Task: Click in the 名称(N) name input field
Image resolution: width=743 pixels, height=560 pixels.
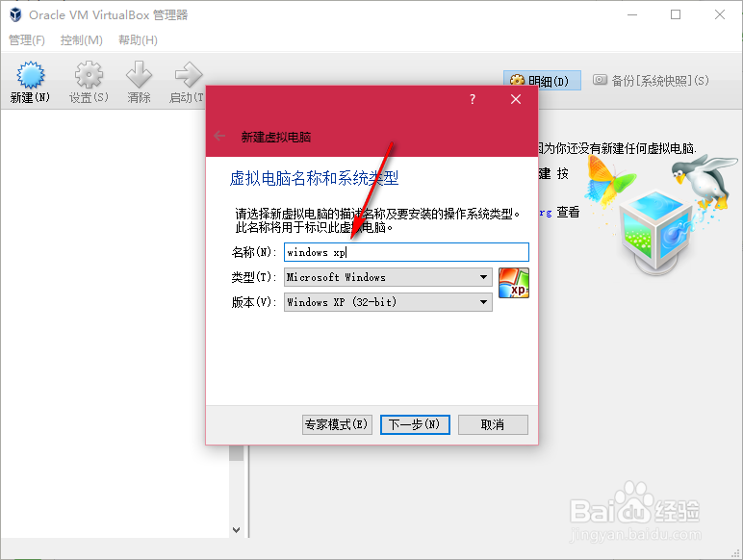Action: pyautogui.click(x=406, y=252)
